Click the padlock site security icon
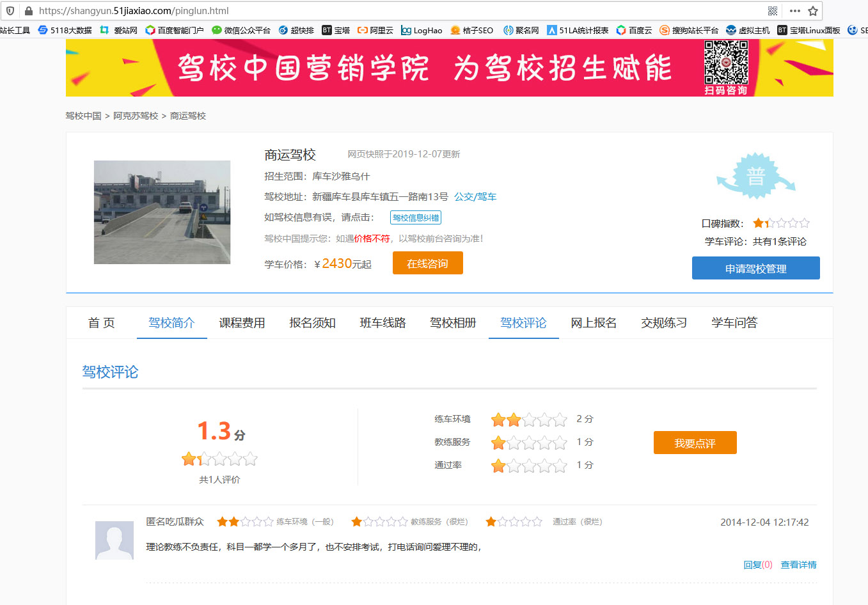 (28, 11)
